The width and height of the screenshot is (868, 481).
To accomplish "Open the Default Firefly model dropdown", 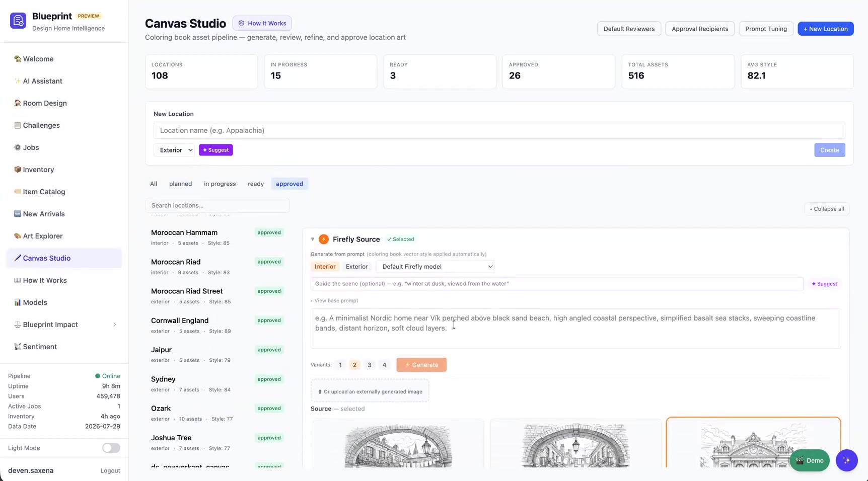I will [x=436, y=267].
